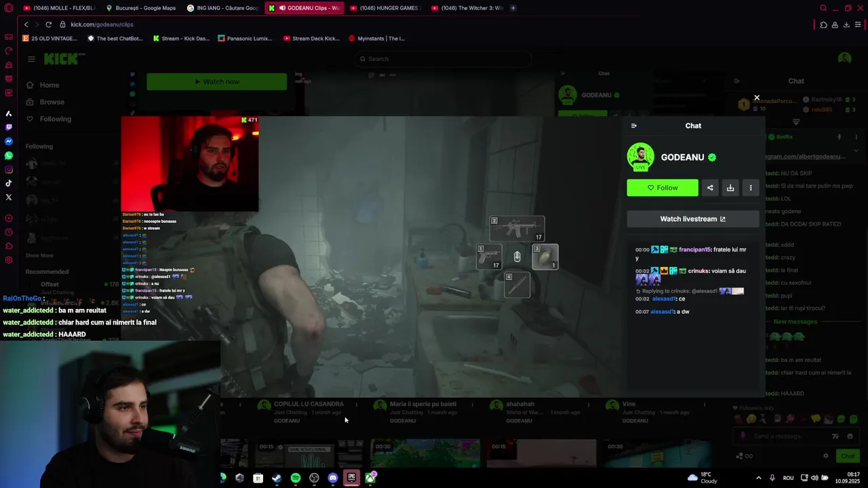Open COPILUL LU CASANDRA clip options

(x=356, y=405)
